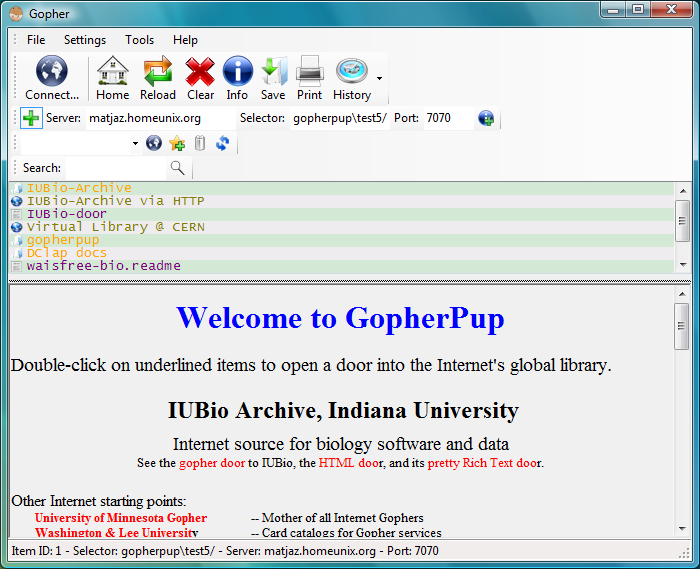
Task: Click the University of Minnesota Gopher link
Action: pos(120,518)
